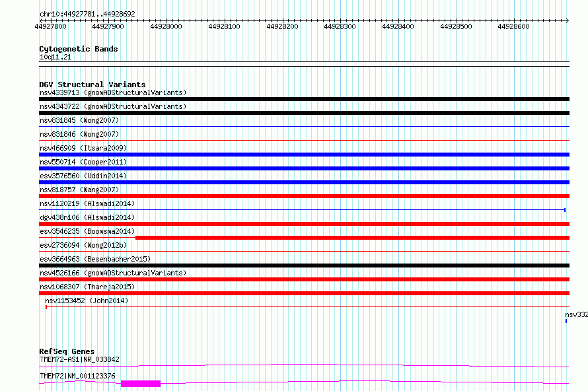Select the red bar under nsv1068307

304,293
